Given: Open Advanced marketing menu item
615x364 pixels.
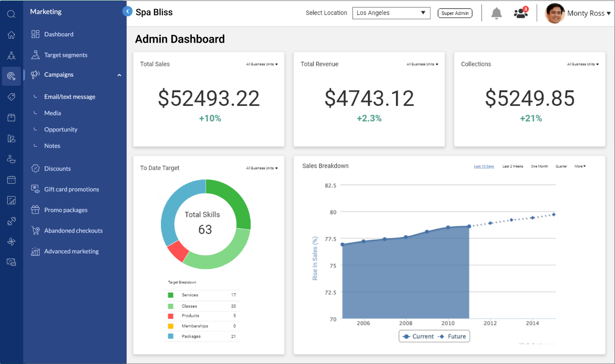Looking at the screenshot, I should [71, 251].
